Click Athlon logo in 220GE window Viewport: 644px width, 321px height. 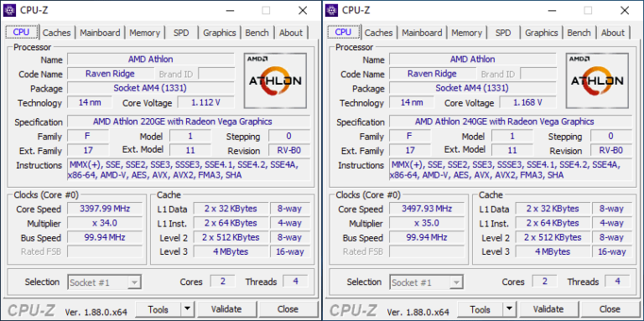pos(275,80)
